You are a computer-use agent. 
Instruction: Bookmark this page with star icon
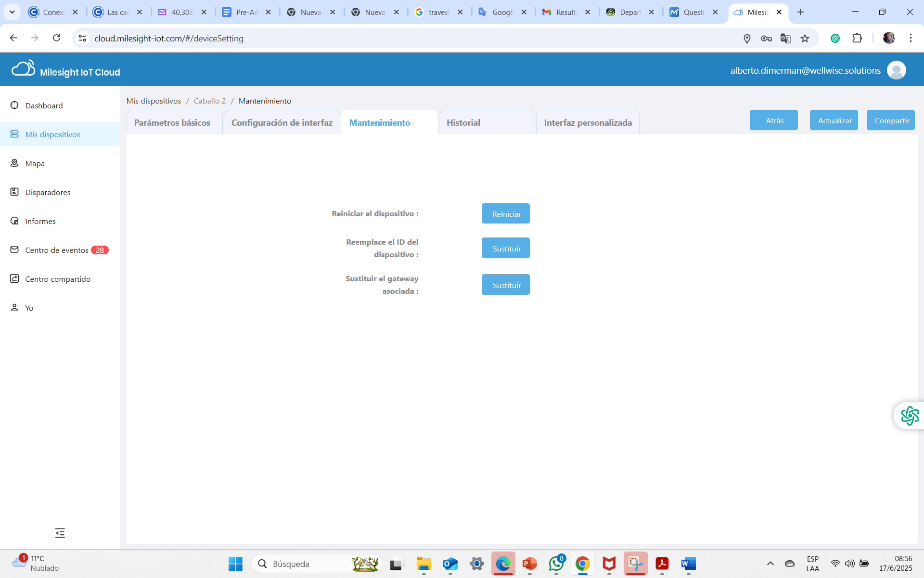point(805,38)
